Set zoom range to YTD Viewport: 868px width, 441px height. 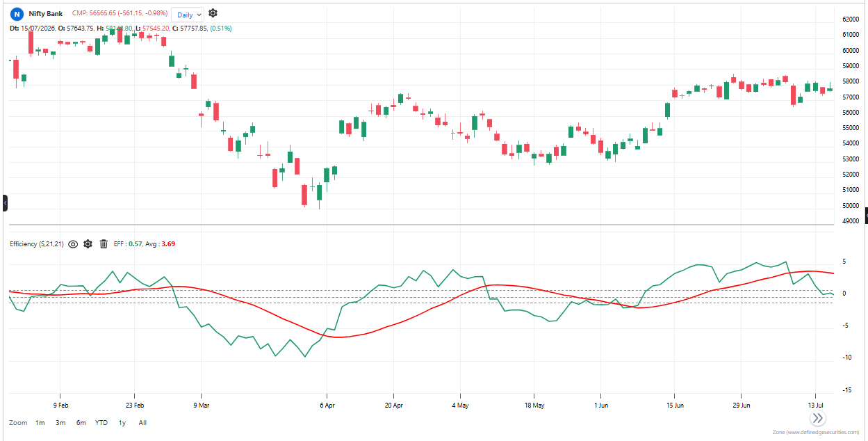point(101,423)
